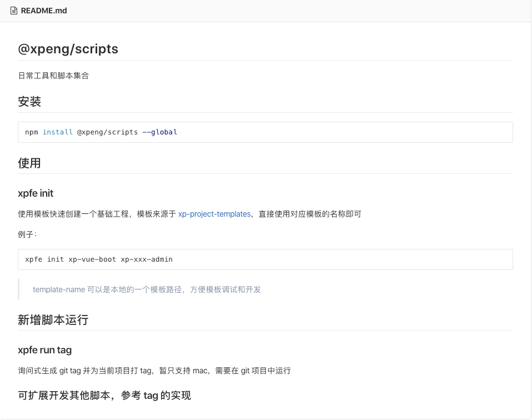The image size is (532, 420).
Task: Select the 日常工具和脚本集合 description text
Action: (53, 76)
